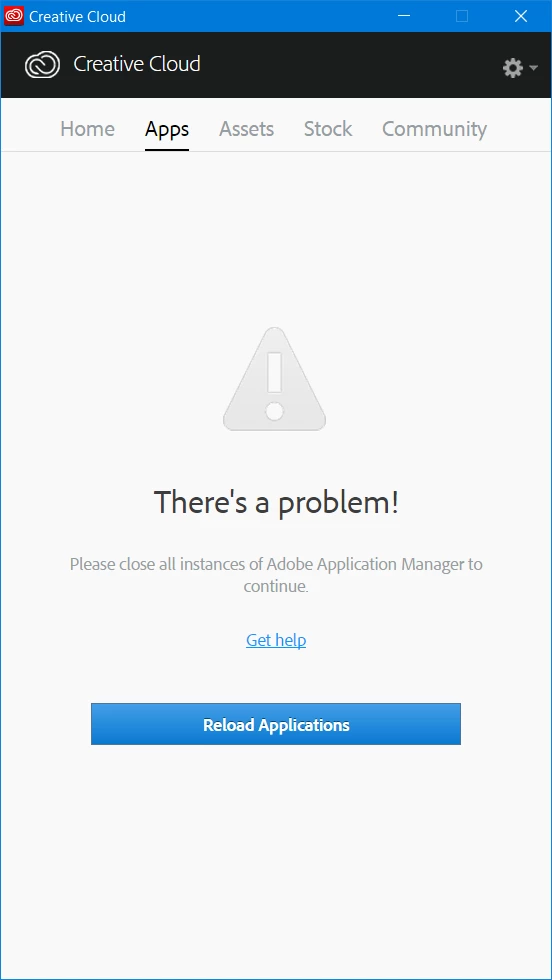Click the Creative Cloud window title text
This screenshot has width=552, height=980.
coord(78,16)
